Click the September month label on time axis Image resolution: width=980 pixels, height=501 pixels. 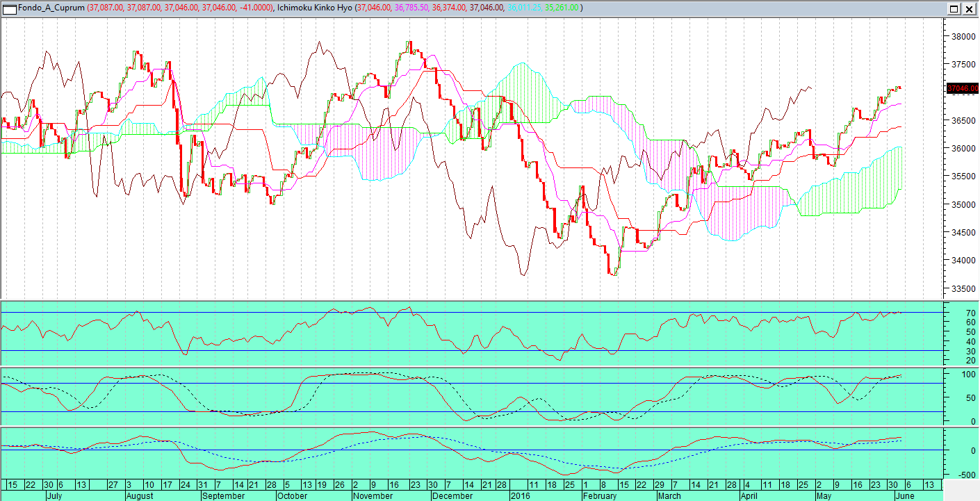[224, 496]
